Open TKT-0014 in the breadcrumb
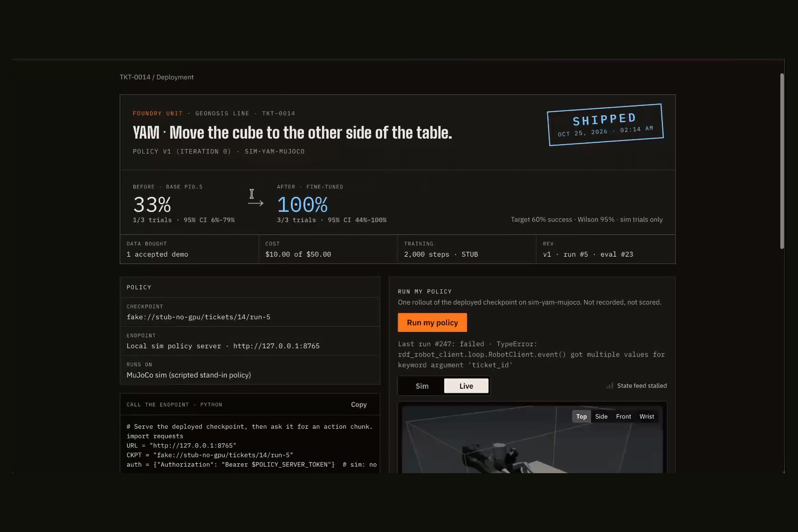Viewport: 798px width, 532px height. pyautogui.click(x=135, y=77)
